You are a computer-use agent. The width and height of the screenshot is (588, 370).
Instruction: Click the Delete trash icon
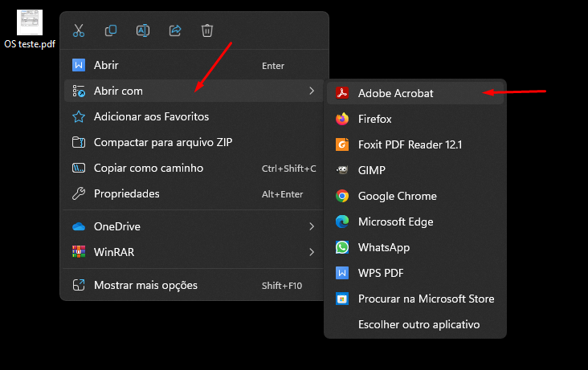pyautogui.click(x=207, y=30)
